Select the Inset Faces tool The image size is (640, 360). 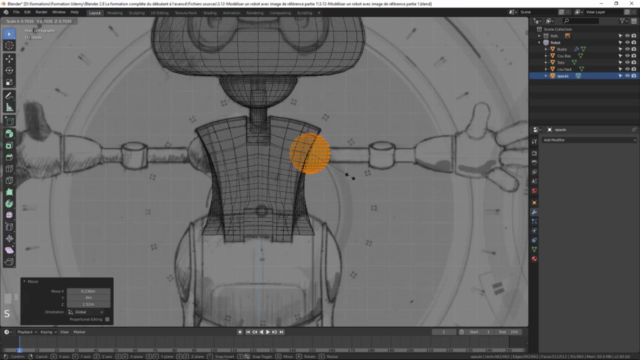[x=9, y=146]
